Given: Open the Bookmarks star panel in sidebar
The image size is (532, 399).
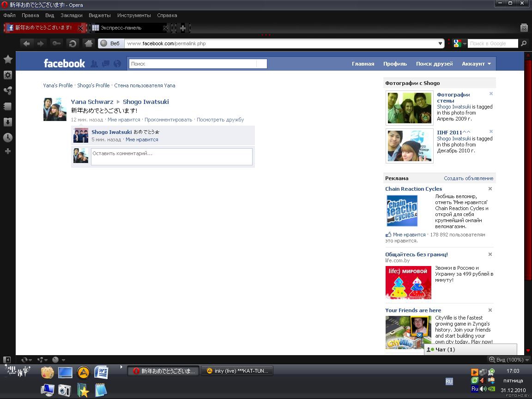Looking at the screenshot, I should pyautogui.click(x=8, y=60).
